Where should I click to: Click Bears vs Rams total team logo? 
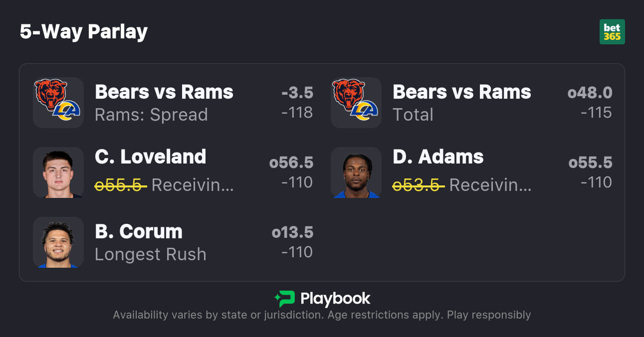click(x=356, y=103)
